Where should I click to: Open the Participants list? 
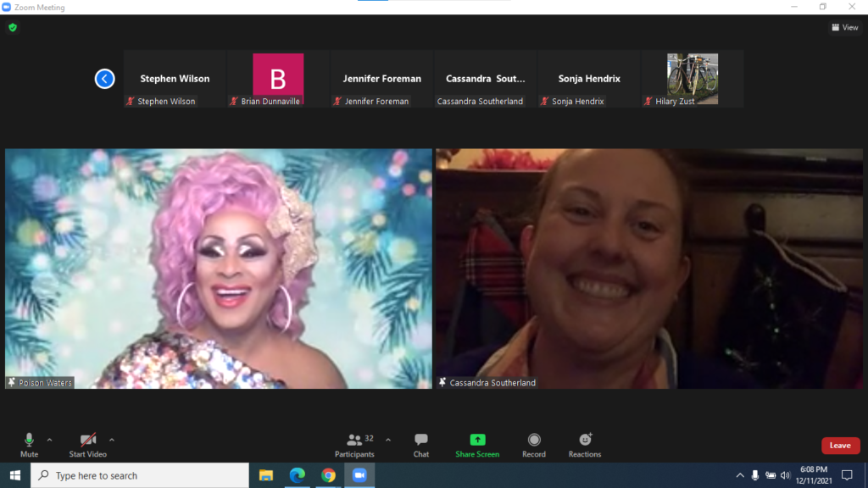point(354,445)
